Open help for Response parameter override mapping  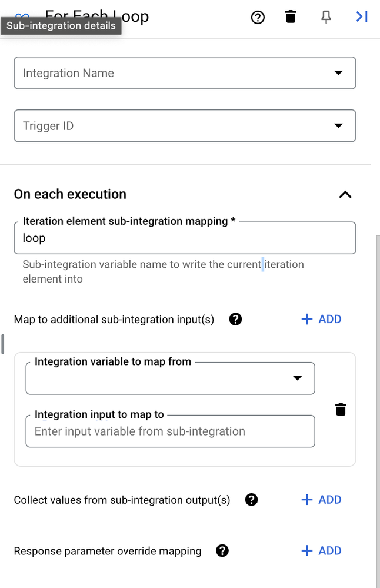tap(222, 550)
